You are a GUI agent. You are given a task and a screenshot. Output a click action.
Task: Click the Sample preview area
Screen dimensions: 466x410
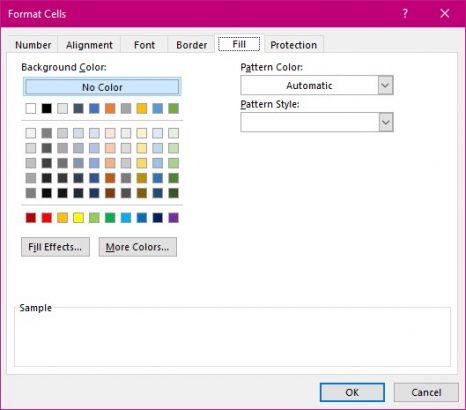(x=232, y=337)
